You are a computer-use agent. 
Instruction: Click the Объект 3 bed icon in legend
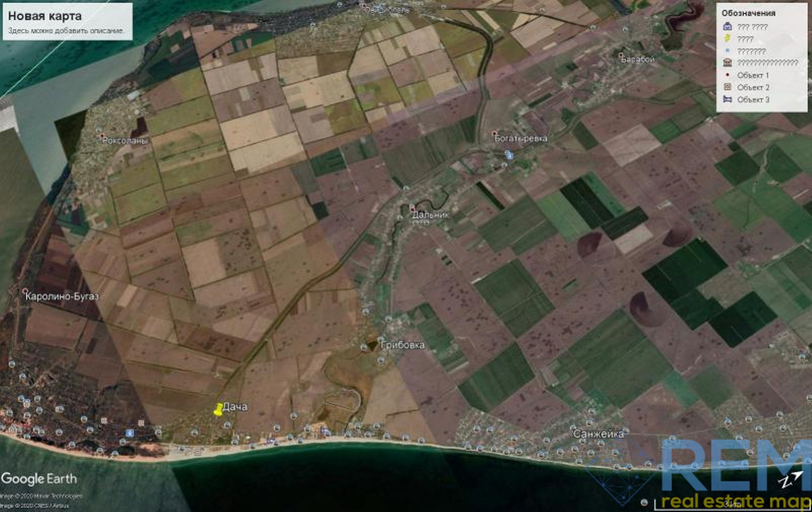727,100
